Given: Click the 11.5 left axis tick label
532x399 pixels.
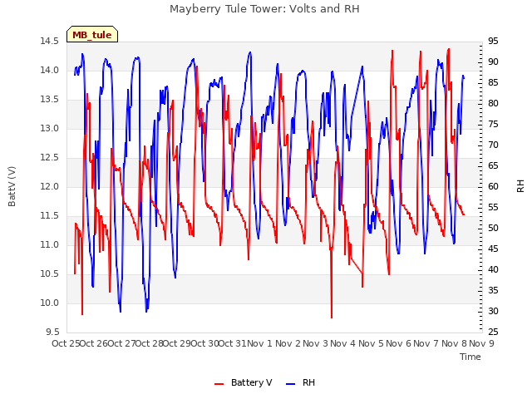Looking at the screenshot, I should (50, 216).
